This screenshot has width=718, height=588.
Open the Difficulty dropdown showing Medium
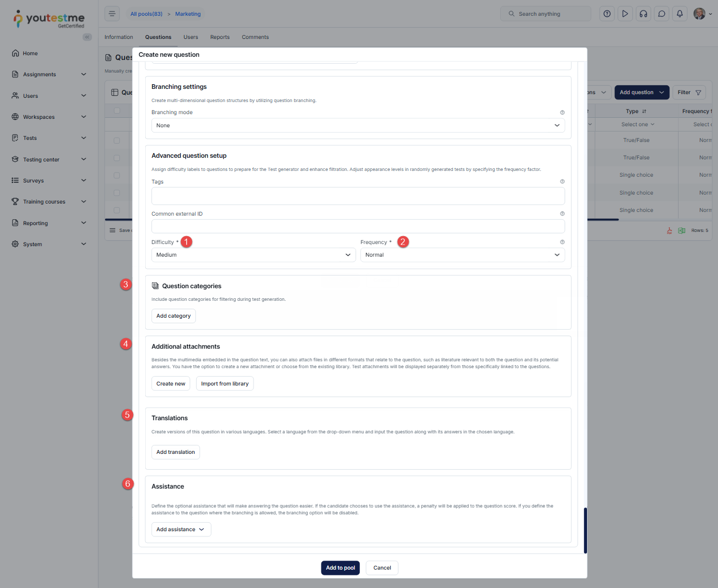(x=254, y=255)
